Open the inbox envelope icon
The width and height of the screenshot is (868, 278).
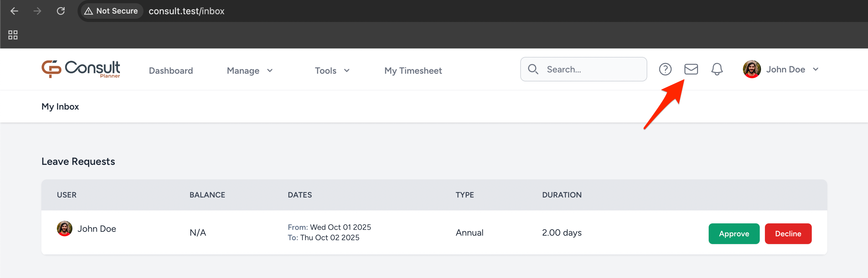[691, 69]
